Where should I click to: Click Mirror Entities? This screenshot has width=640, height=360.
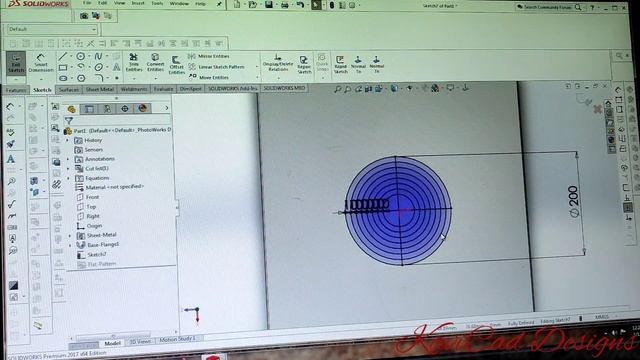pyautogui.click(x=209, y=56)
